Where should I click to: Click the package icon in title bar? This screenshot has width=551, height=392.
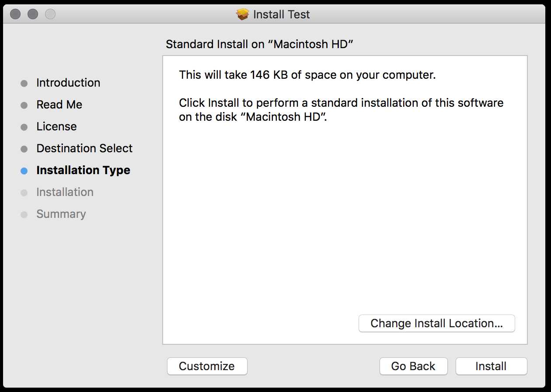click(x=243, y=14)
